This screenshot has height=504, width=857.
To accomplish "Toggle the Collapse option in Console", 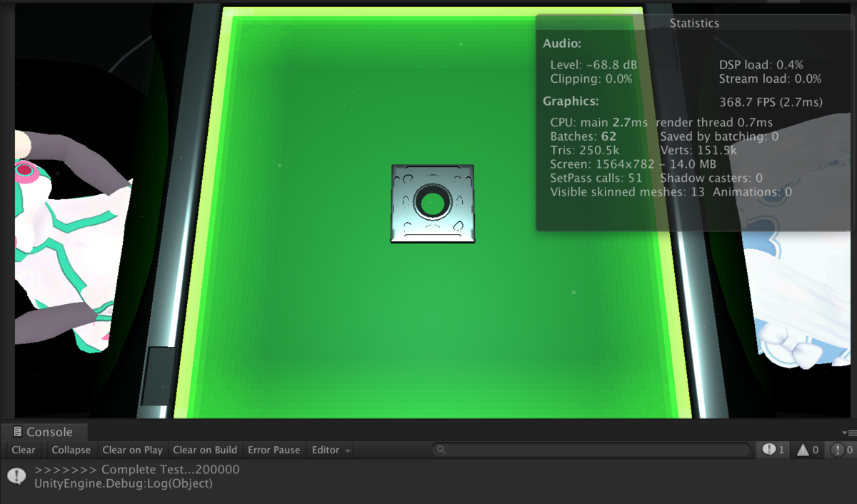I will click(x=71, y=450).
